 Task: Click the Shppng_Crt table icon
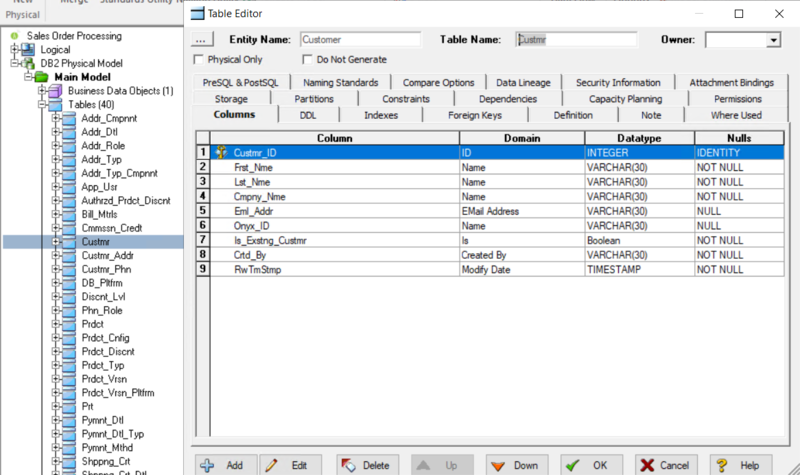[x=69, y=462]
